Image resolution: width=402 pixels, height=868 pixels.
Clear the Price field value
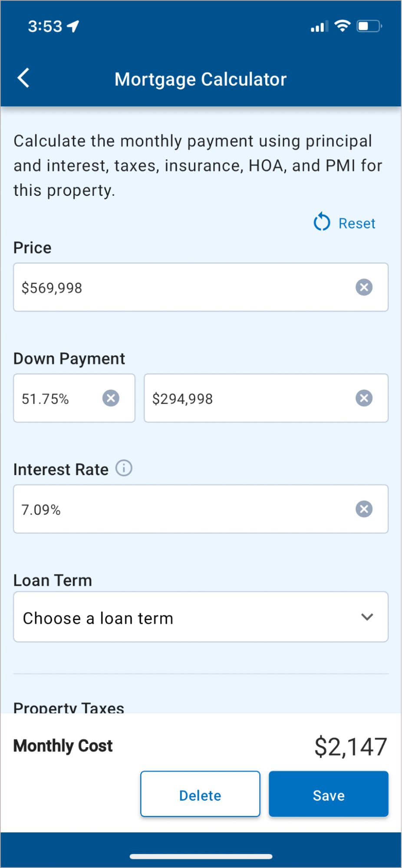tap(364, 287)
